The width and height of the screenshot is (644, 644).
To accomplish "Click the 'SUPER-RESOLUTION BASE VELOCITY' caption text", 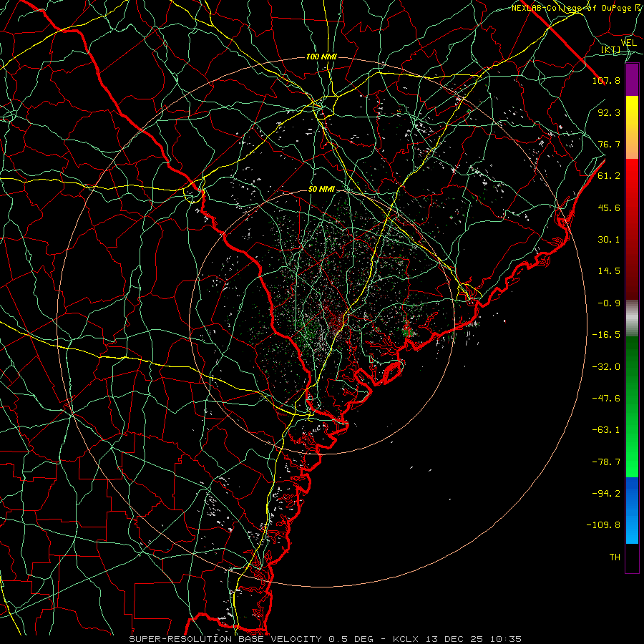I will click(x=225, y=639).
